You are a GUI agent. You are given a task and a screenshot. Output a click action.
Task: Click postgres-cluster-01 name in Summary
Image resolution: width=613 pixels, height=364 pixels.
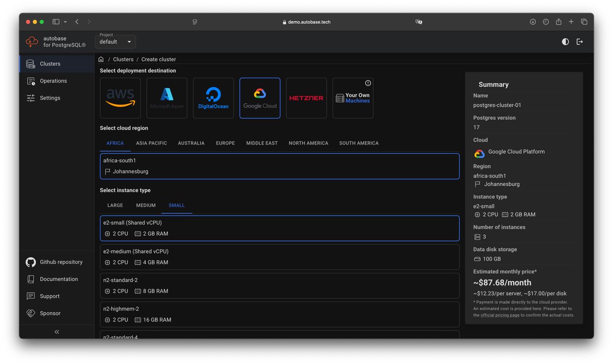tap(497, 105)
